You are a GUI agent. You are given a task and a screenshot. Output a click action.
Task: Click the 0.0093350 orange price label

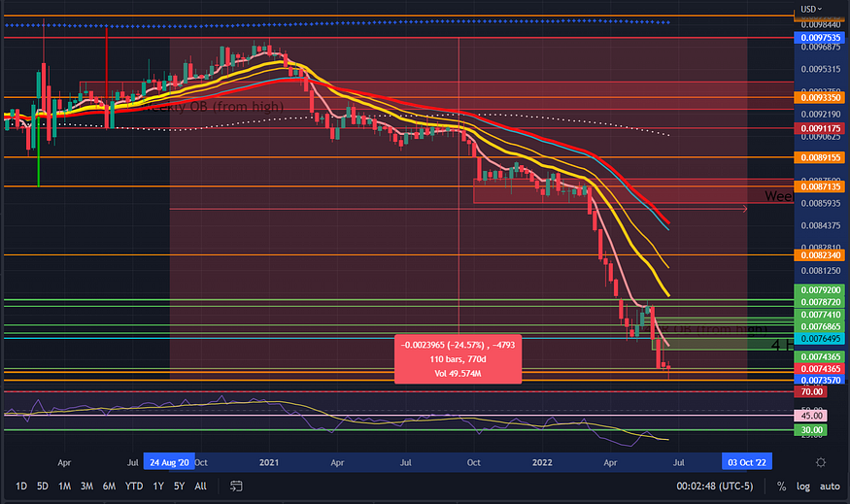click(819, 97)
